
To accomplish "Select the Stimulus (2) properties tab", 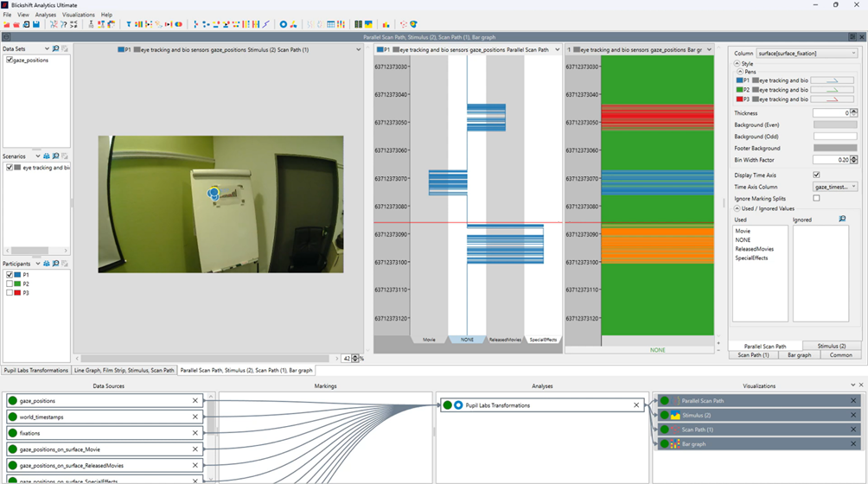I will (832, 346).
